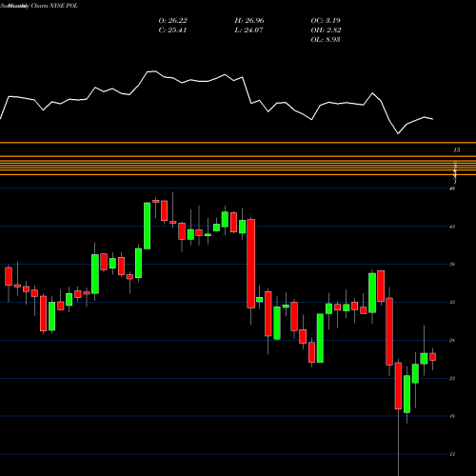Click the indicator axis label '15'
476x476 pixels.
point(456,149)
